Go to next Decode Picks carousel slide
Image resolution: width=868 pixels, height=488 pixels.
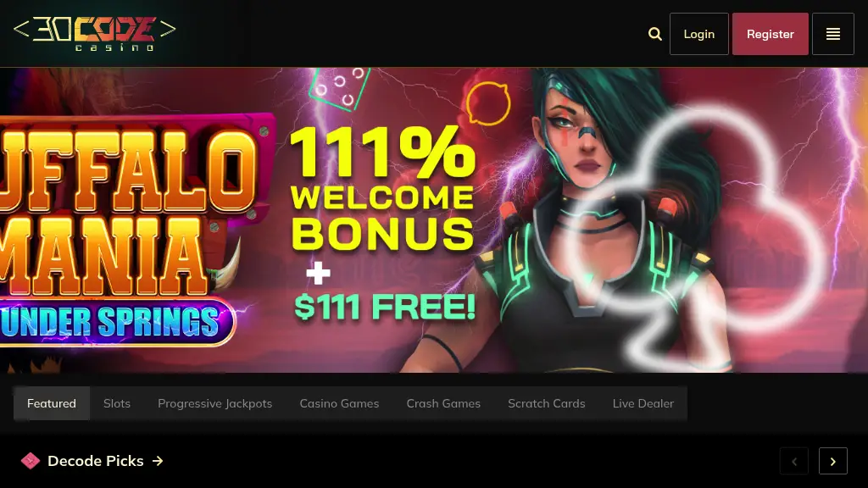click(x=832, y=461)
